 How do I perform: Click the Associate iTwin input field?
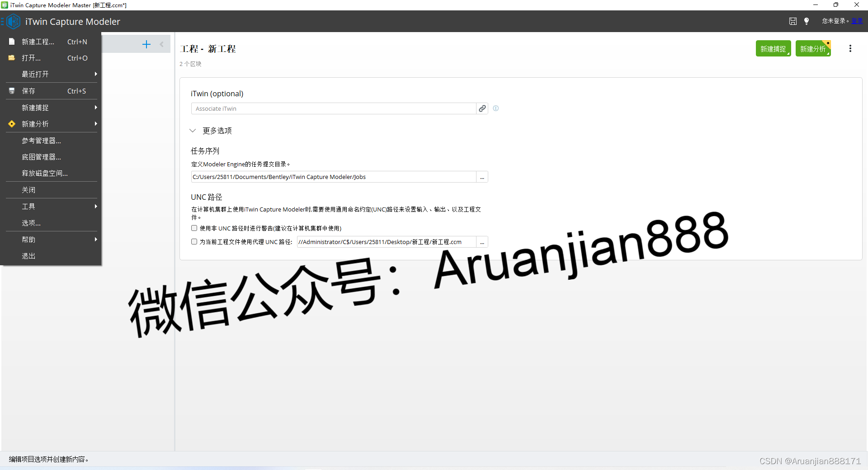[x=334, y=108]
